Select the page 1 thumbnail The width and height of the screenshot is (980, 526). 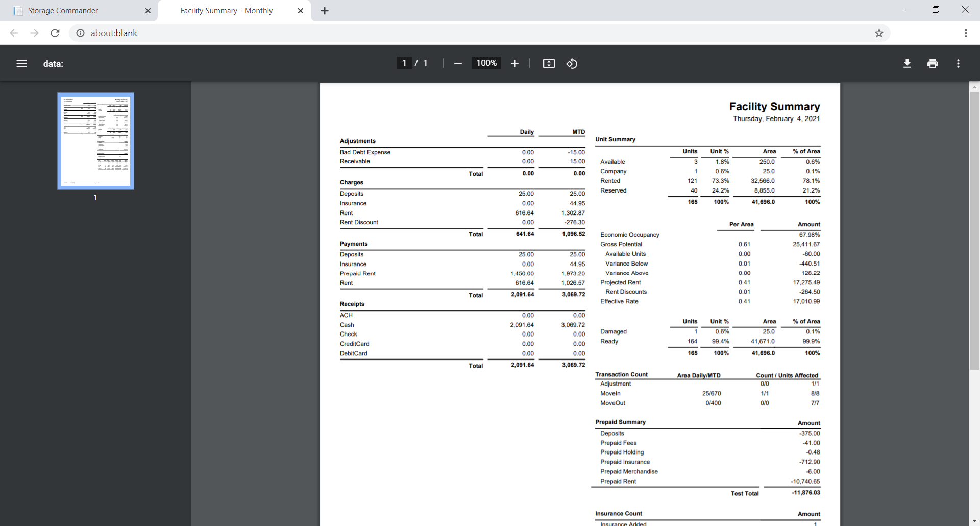coord(95,140)
